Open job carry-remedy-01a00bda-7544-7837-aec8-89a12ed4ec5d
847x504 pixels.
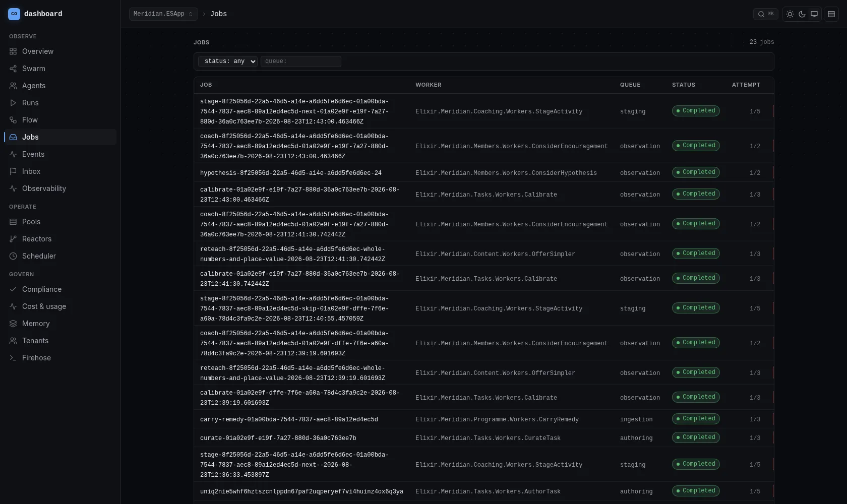click(289, 419)
